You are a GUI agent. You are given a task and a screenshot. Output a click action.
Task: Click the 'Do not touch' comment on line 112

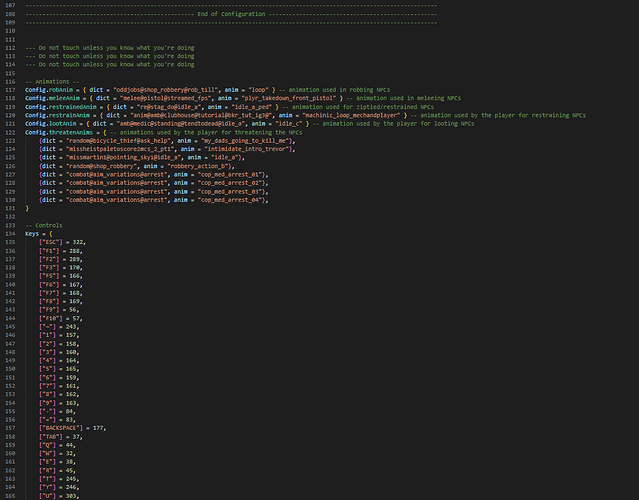pyautogui.click(x=110, y=48)
